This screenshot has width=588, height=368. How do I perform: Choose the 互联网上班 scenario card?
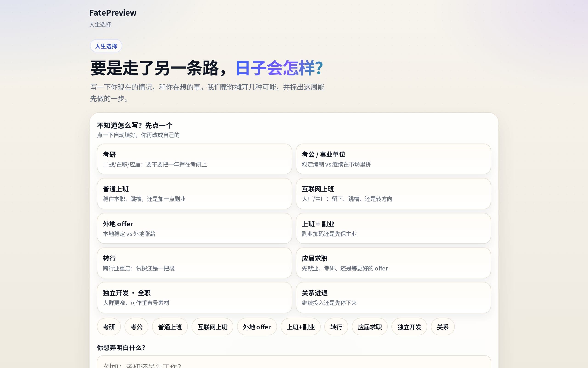pos(393,193)
